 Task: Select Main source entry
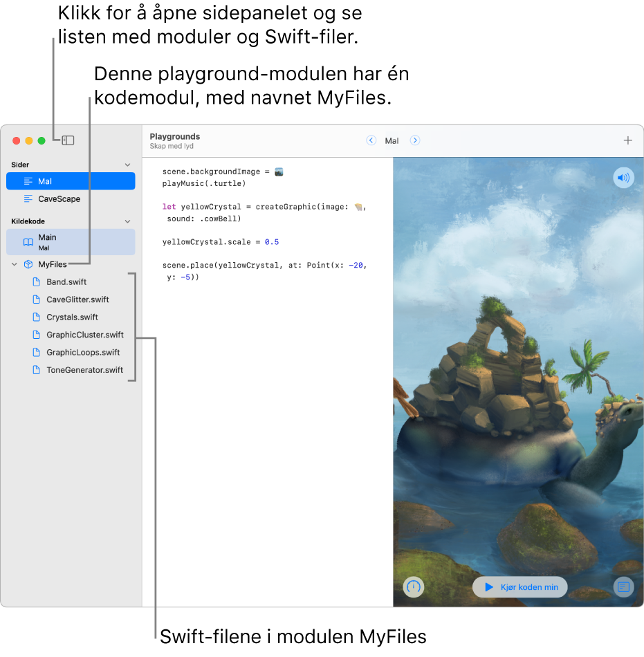click(71, 242)
